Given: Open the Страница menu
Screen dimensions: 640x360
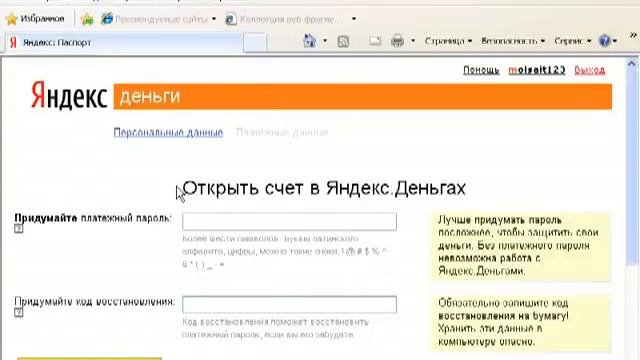Looking at the screenshot, I should tap(448, 41).
